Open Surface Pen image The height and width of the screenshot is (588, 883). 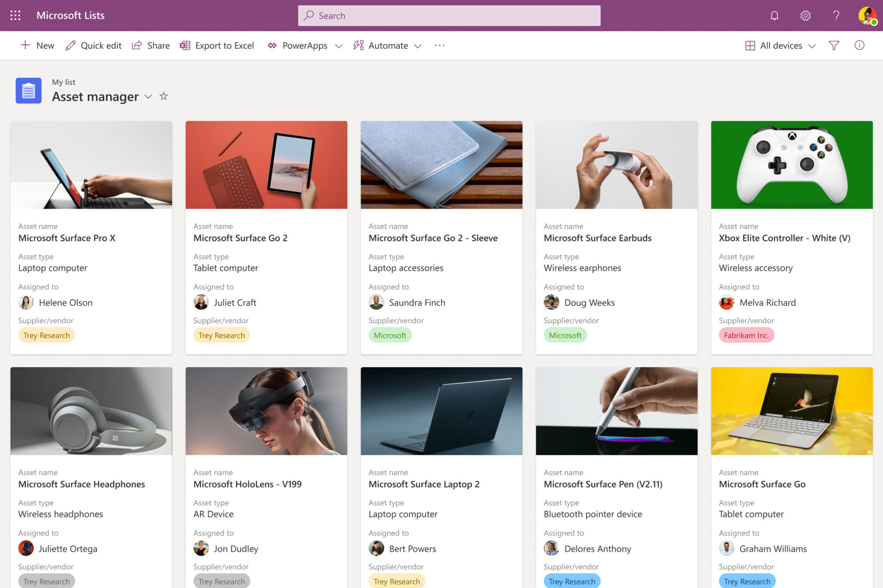click(x=617, y=411)
